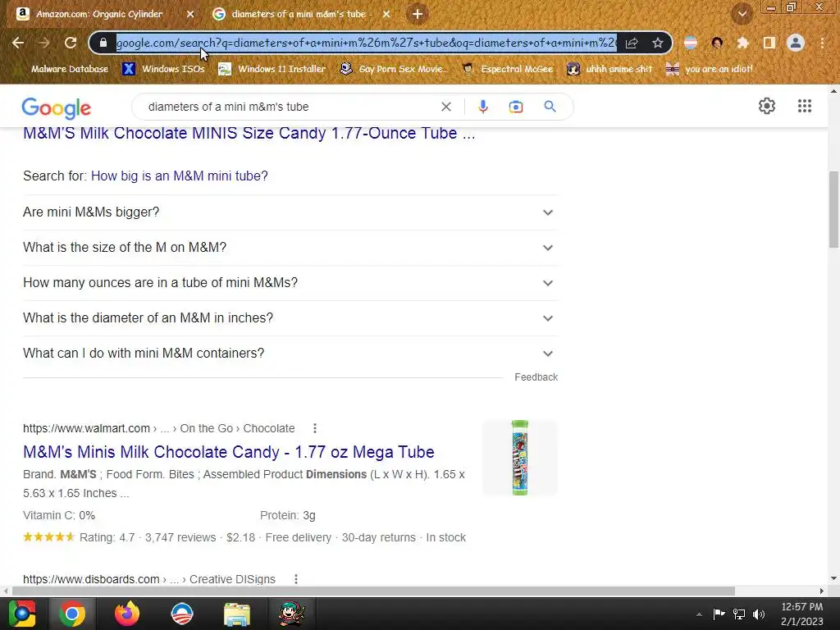Select the 'diameters of a mini m&m's tube' tab
The image size is (840, 630).
301,14
